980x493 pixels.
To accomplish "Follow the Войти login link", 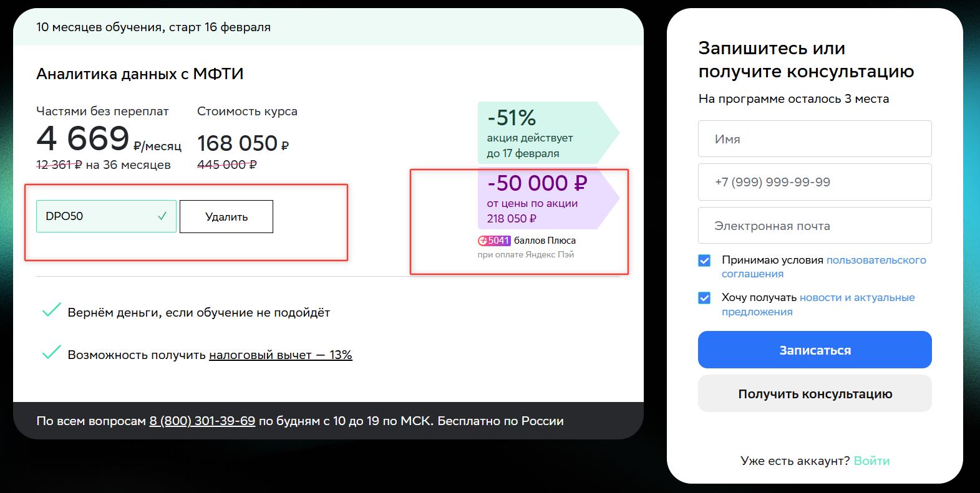I will click(x=871, y=461).
